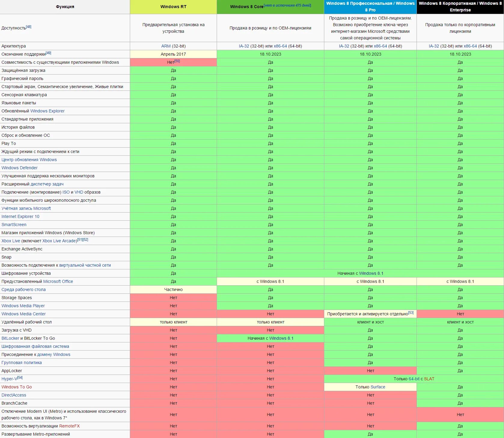Open the SLAT link in the Hyper-V row
Viewport: 504px width, 438px height.
429,379
